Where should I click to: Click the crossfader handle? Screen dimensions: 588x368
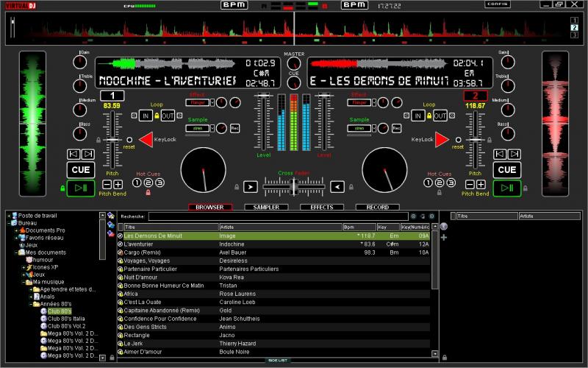pyautogui.click(x=295, y=186)
